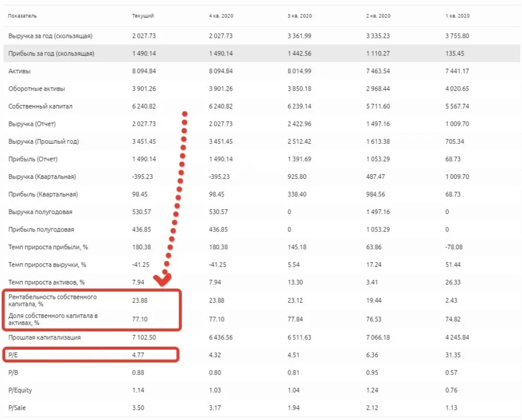Select the 'Оборотные активы' row label
Viewport: 522px width, 420px height.
click(x=37, y=89)
